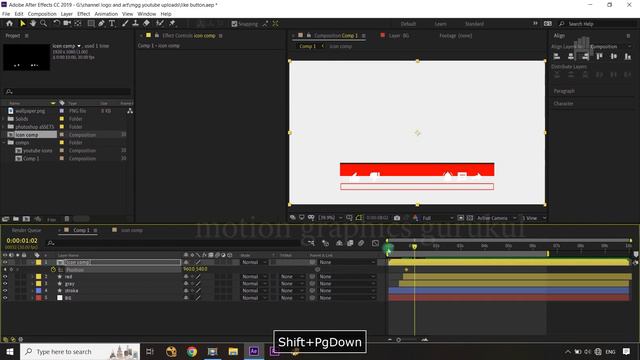640x360 pixels.
Task: Toggle Position stopwatch on icon comp
Action: tap(53, 270)
